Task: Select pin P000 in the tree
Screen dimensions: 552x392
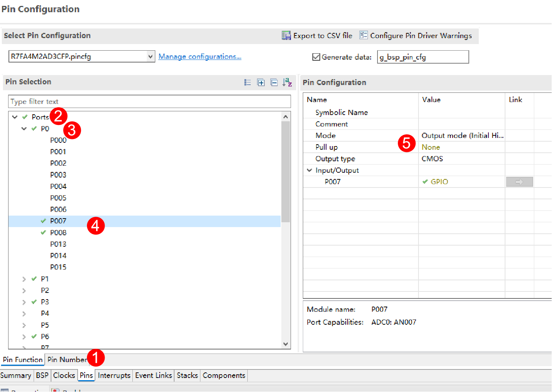Action: tap(58, 140)
